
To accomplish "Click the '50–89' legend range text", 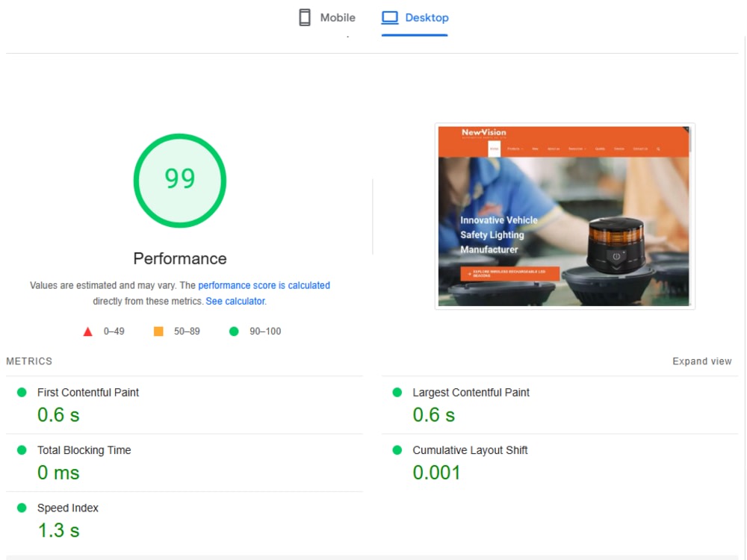I will click(187, 332).
